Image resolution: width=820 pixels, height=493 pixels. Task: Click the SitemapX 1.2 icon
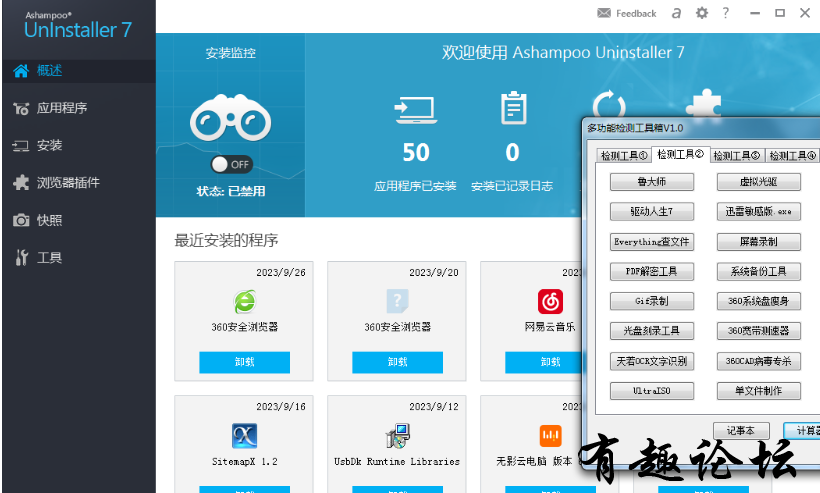click(x=244, y=436)
